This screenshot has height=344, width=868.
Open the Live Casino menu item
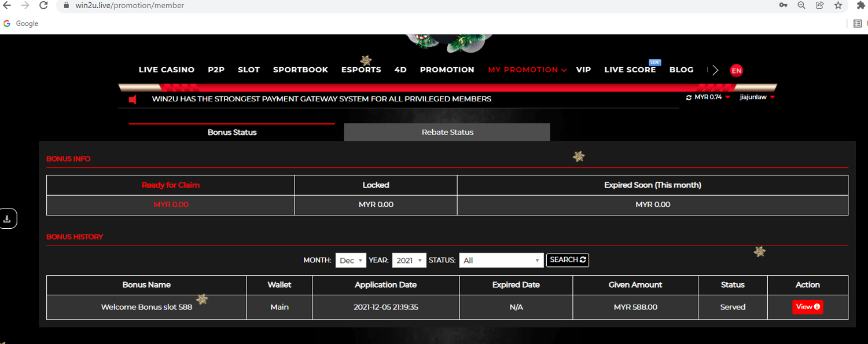pos(166,69)
